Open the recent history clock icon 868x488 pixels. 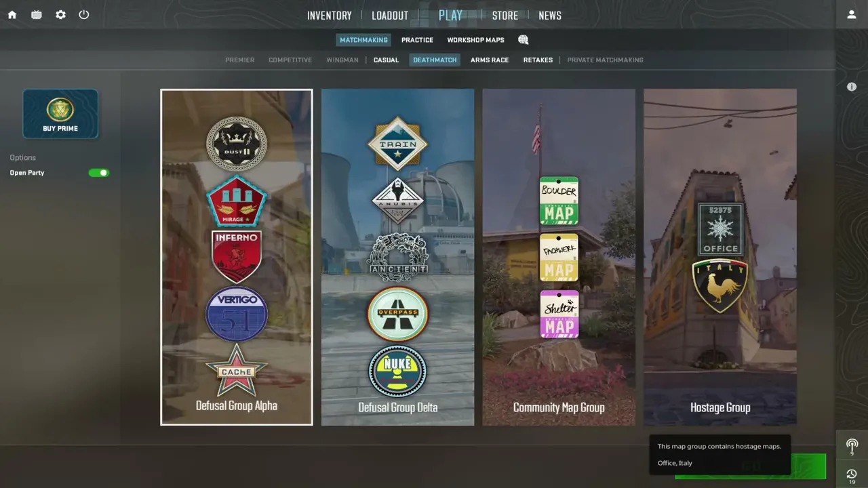click(852, 476)
